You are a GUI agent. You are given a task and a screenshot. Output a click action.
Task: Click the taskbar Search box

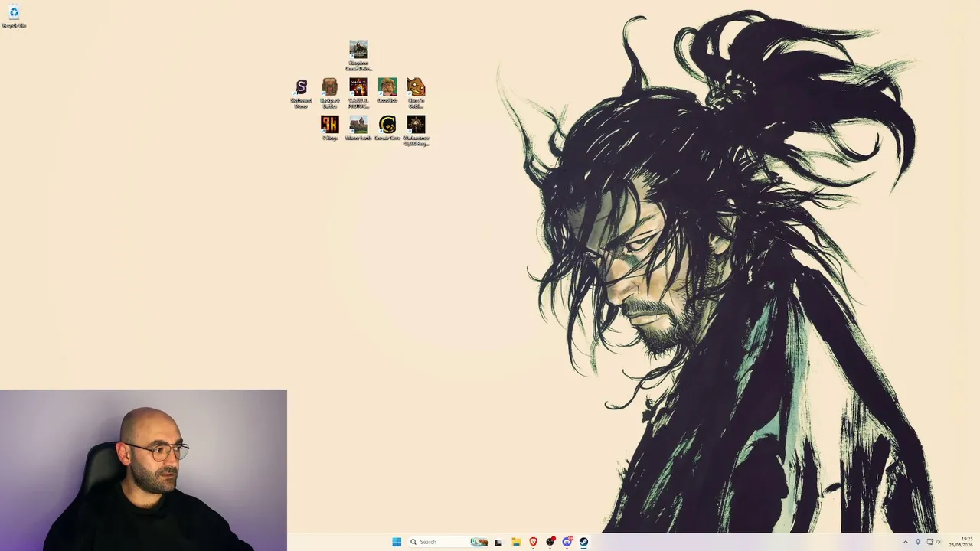tap(449, 542)
